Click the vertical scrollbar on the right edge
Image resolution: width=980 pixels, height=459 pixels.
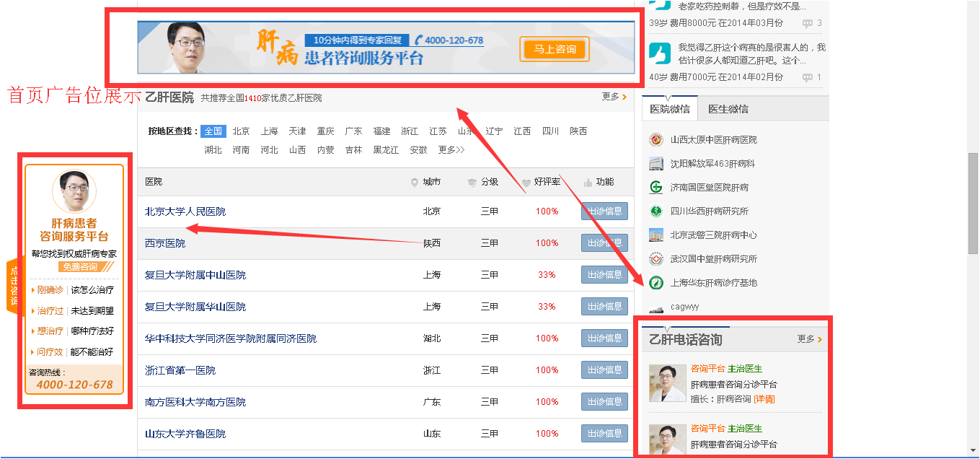(x=970, y=195)
